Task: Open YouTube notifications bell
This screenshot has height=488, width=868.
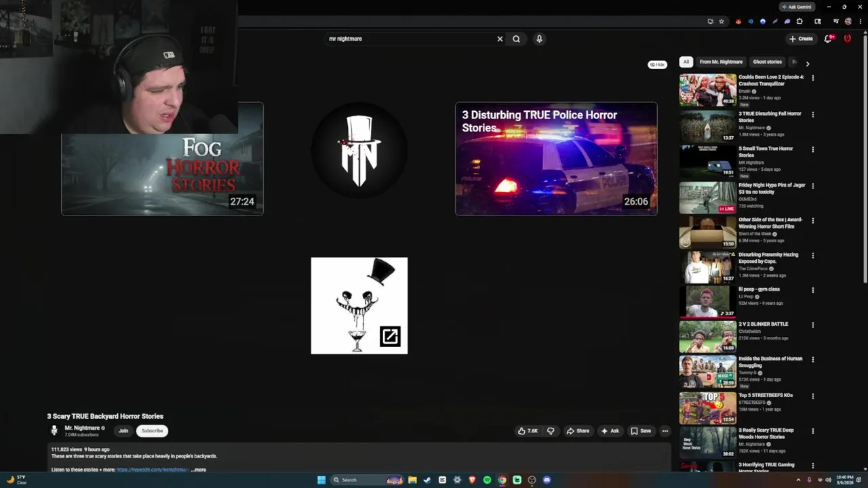Action: click(827, 39)
